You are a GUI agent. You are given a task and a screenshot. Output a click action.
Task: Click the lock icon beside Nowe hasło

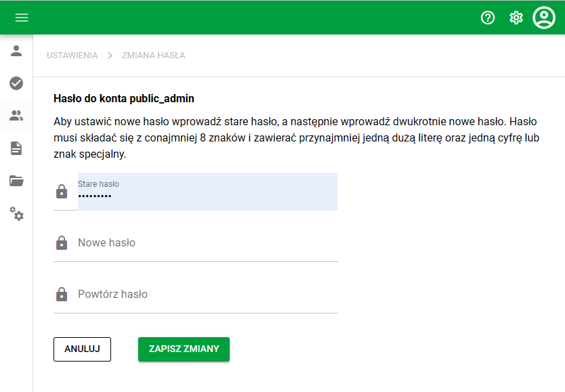pyautogui.click(x=63, y=242)
